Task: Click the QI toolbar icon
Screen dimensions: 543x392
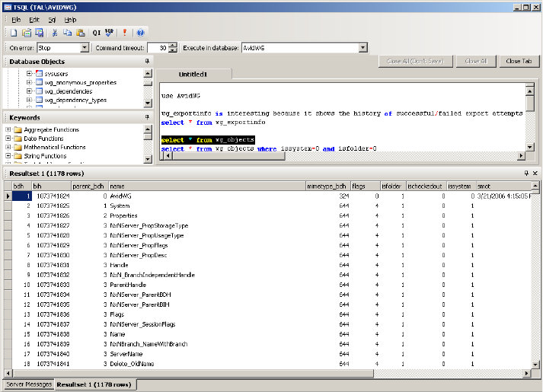Action: tap(97, 33)
